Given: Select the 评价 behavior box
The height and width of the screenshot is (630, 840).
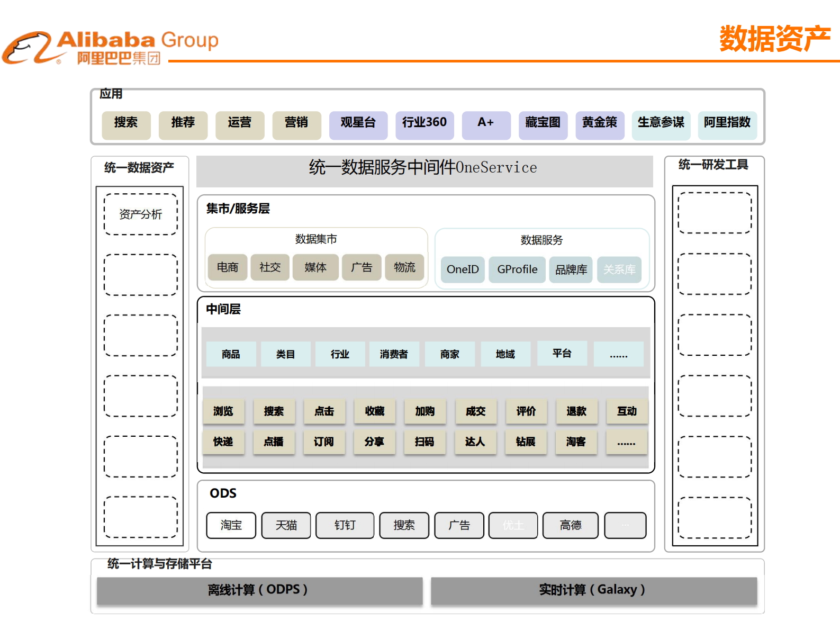Looking at the screenshot, I should tap(526, 411).
